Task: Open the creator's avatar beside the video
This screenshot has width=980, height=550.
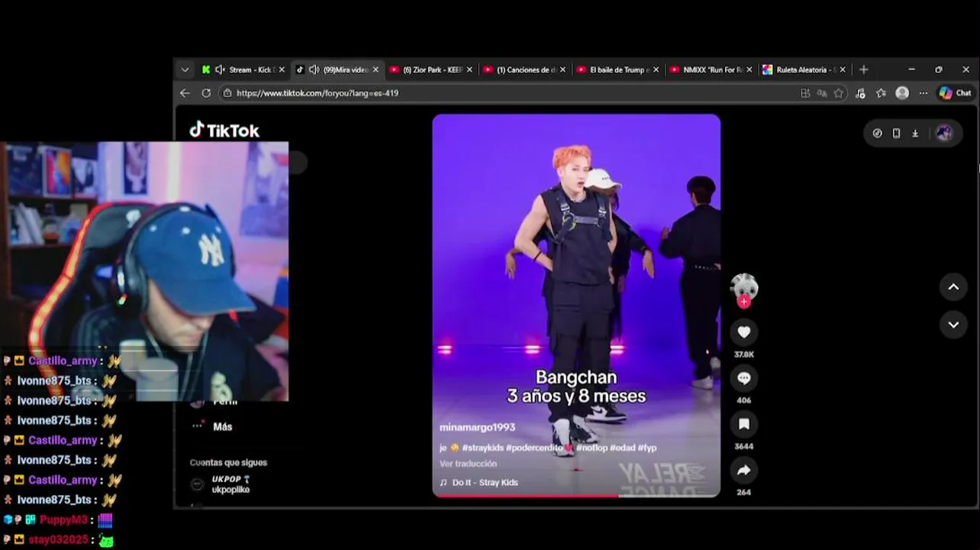Action: pyautogui.click(x=743, y=286)
